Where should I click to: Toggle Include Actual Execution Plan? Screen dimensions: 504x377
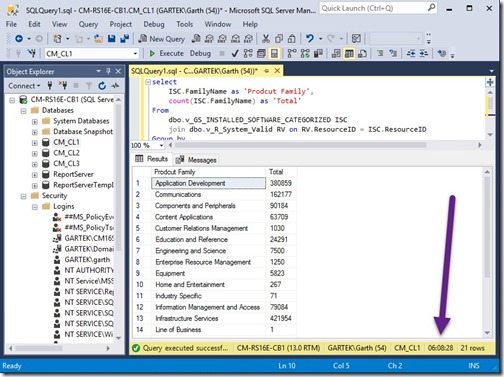pos(292,53)
